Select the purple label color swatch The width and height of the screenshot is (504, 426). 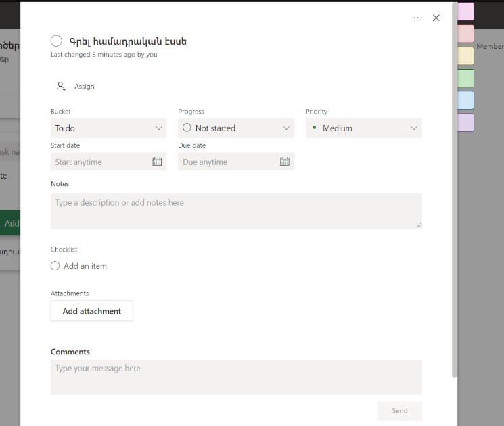point(465,122)
